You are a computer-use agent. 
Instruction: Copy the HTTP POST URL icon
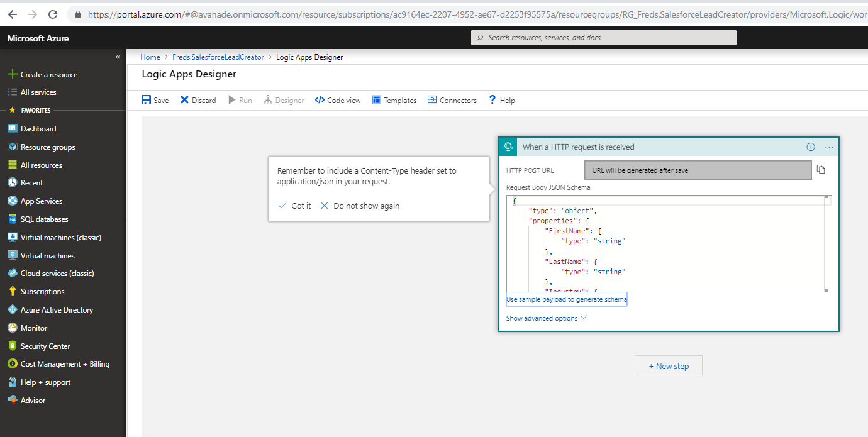821,170
